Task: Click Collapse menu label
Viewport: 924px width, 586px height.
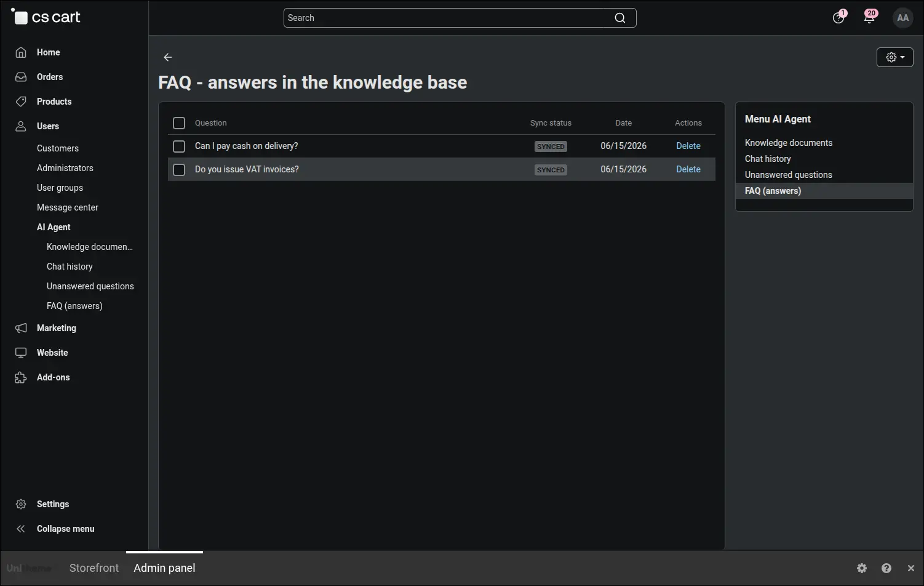Action: coord(66,529)
